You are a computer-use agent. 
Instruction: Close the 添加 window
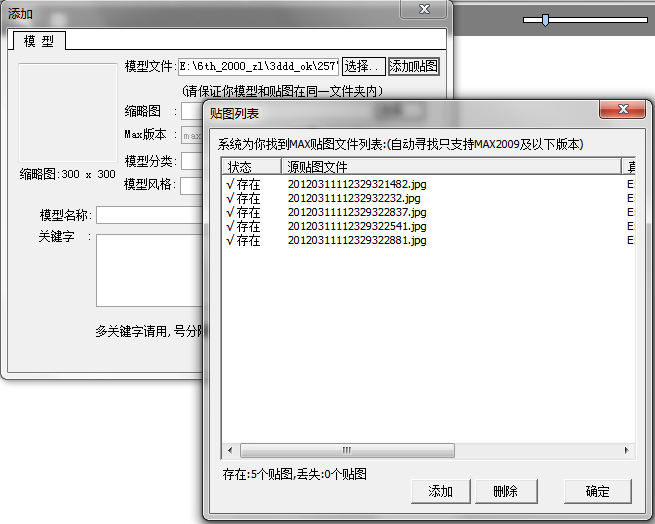424,8
